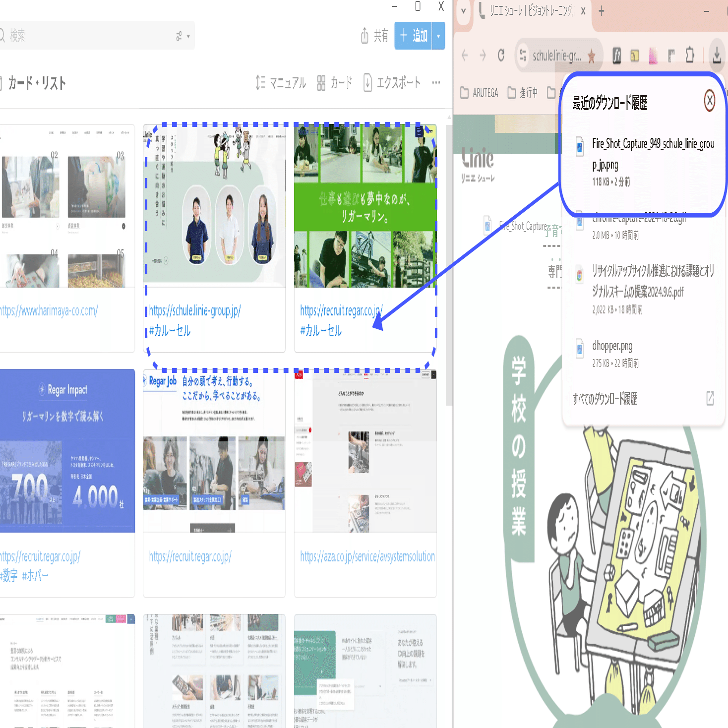Screen dimensions: 728x728
Task: Open the Regar Job thumbnail
Action: tap(214, 451)
